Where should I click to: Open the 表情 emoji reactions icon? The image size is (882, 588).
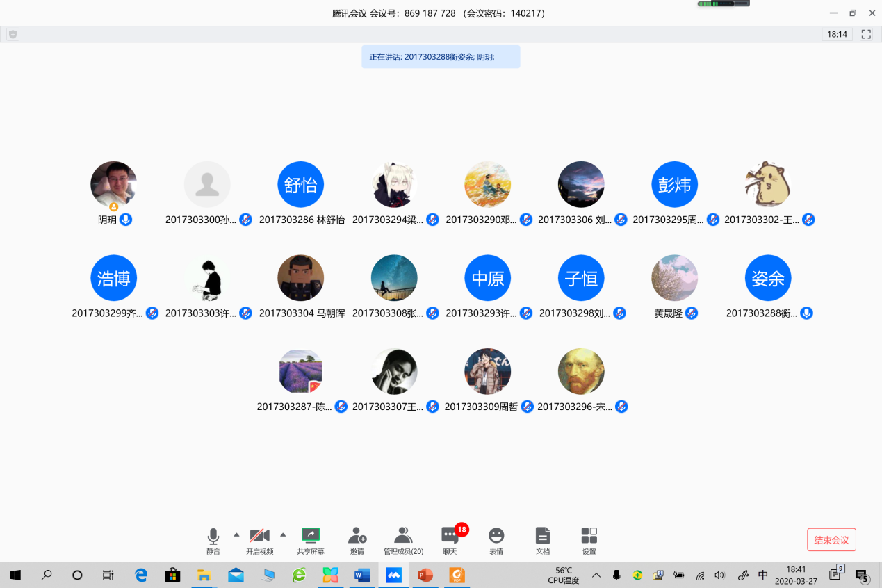pos(496,536)
